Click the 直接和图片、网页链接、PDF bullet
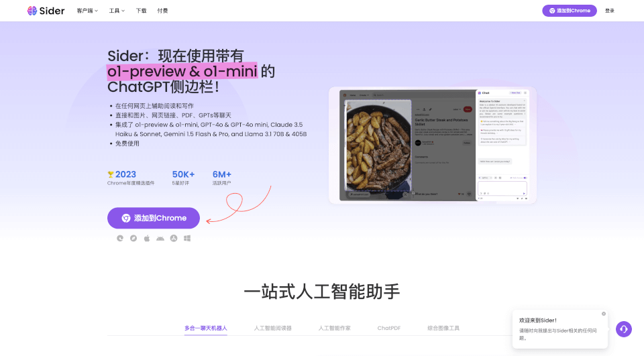The height and width of the screenshot is (356, 644). 173,115
